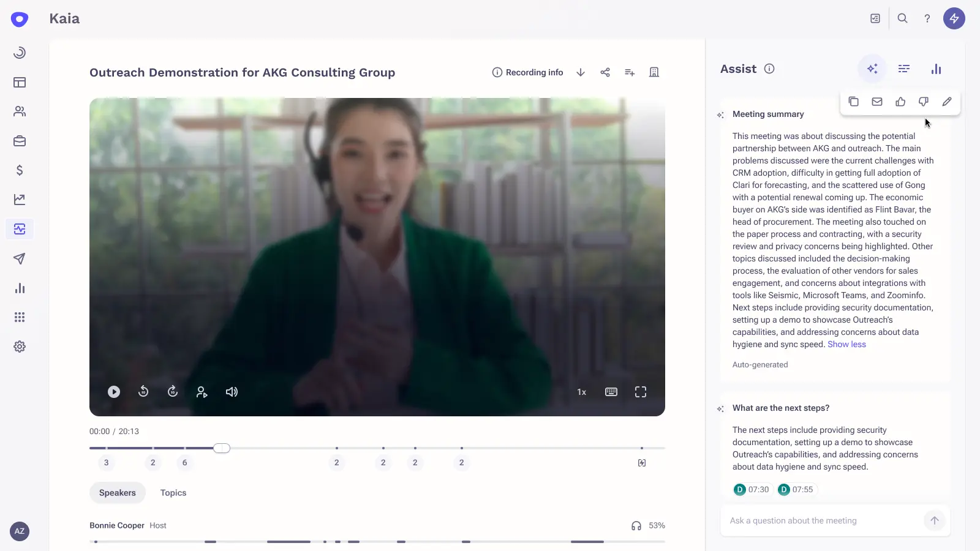
Task: Switch to the Assist statistics chart tab
Action: 936,69
